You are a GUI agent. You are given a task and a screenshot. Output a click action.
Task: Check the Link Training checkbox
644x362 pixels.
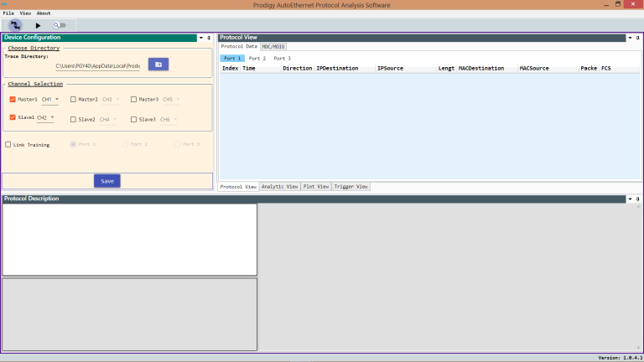(8, 144)
